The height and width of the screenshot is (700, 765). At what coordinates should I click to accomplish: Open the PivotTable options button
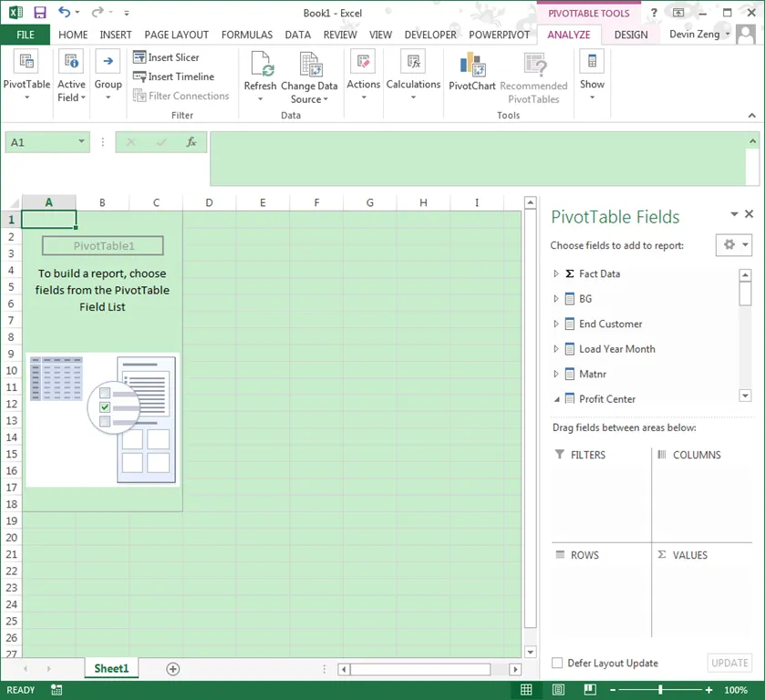[x=26, y=75]
